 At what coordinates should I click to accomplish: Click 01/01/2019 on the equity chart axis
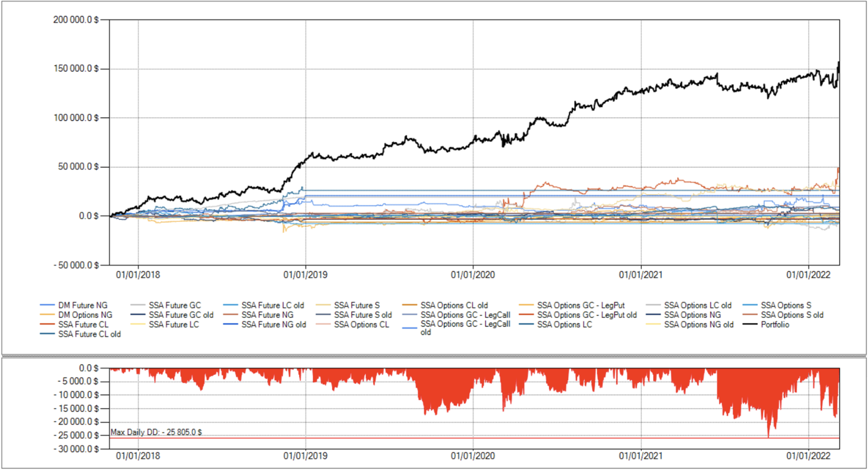(x=306, y=274)
